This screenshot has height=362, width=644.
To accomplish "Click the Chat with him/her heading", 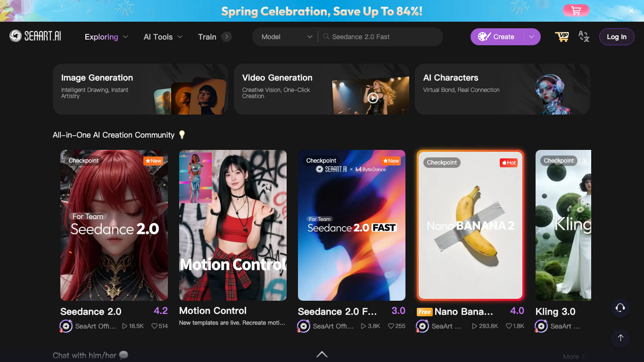I will click(x=91, y=355).
